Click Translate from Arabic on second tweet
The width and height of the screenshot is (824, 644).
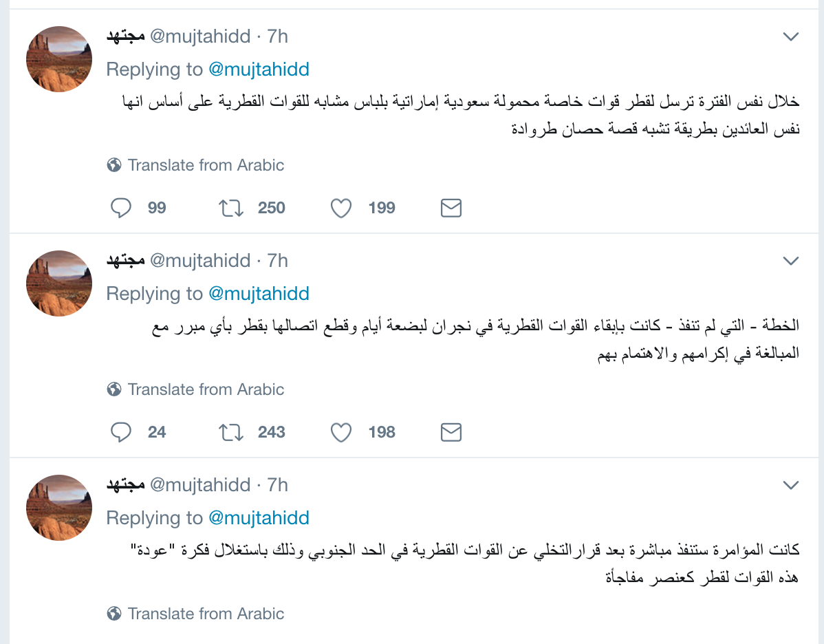tap(206, 389)
